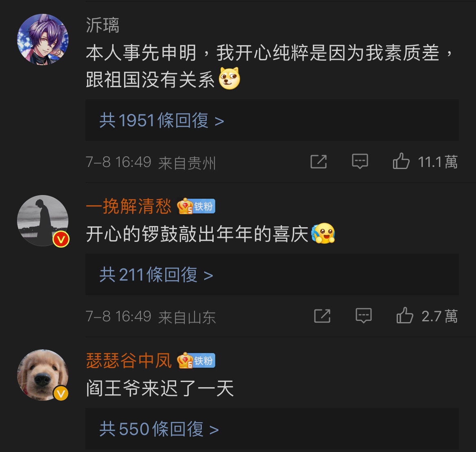The height and width of the screenshot is (452, 476).
Task: Open 沂璃's purple-haired avatar
Action: coord(43,39)
